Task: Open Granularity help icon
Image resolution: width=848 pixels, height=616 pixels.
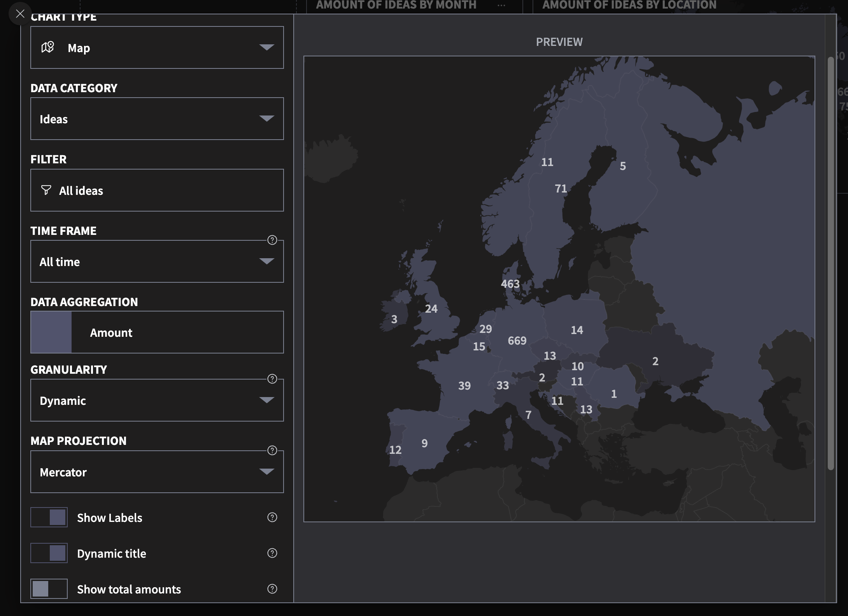Action: pyautogui.click(x=272, y=379)
